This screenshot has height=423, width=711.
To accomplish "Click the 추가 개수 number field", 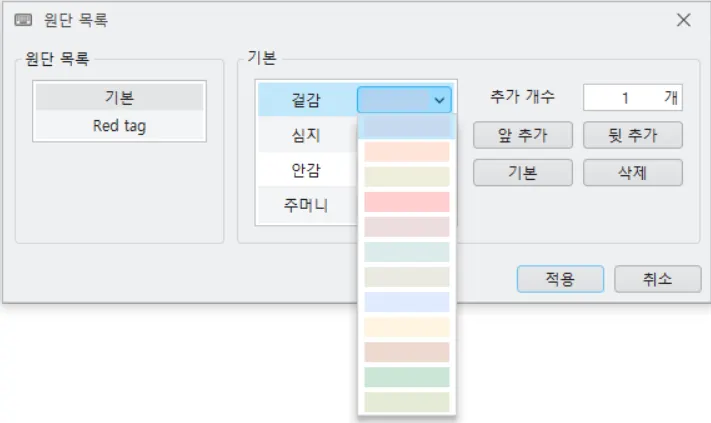I will 633,97.
